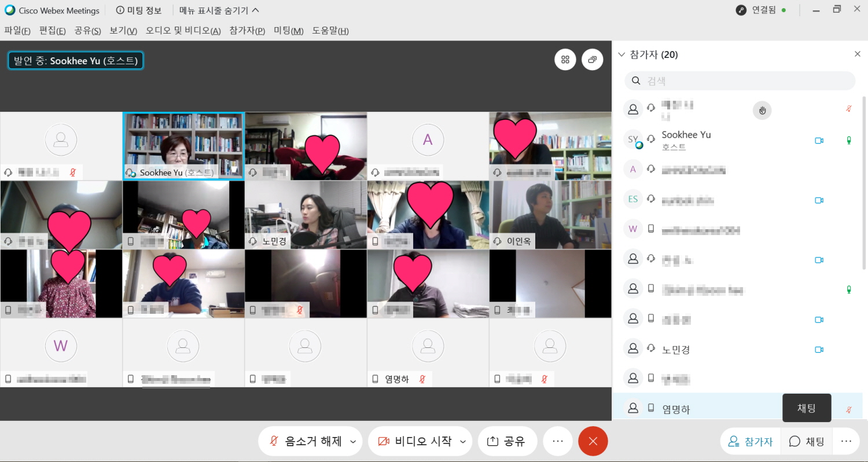Click the raised hand icon in participant list
This screenshot has height=462, width=868.
(x=762, y=110)
